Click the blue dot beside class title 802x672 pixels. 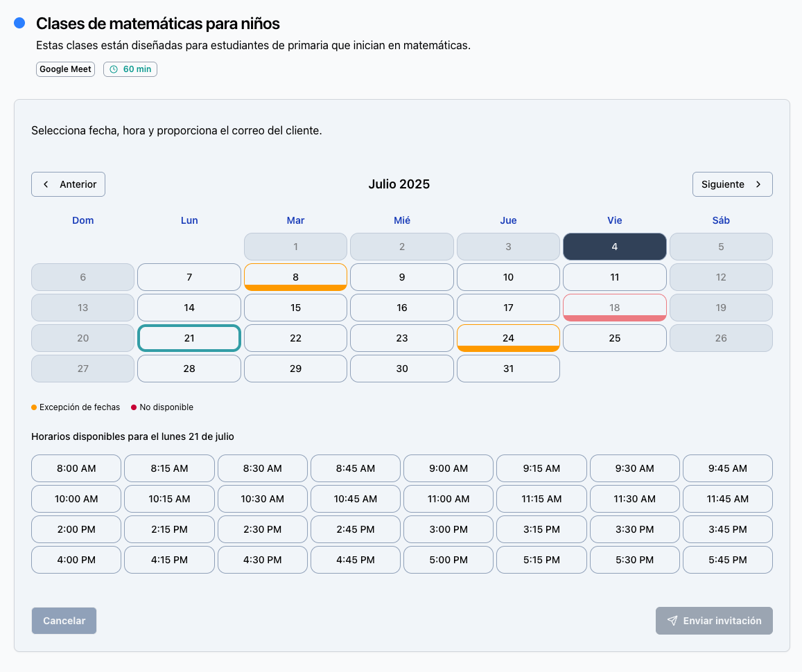pos(19,24)
